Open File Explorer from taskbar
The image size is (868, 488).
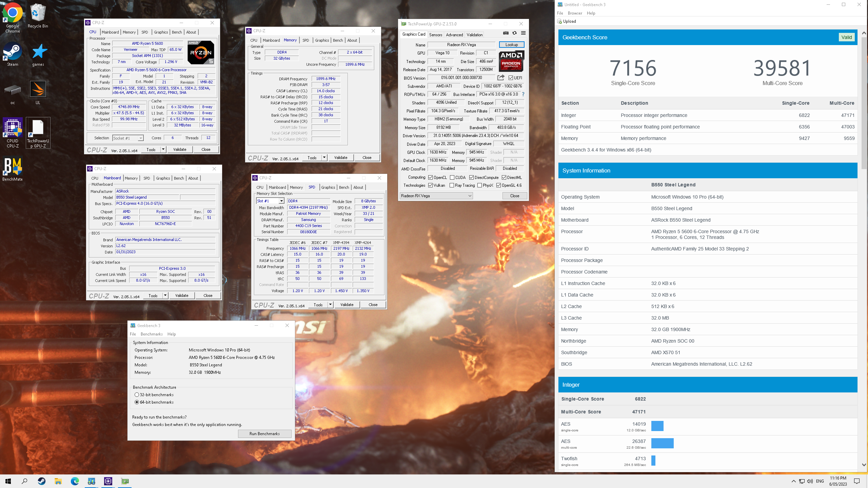[x=58, y=481]
